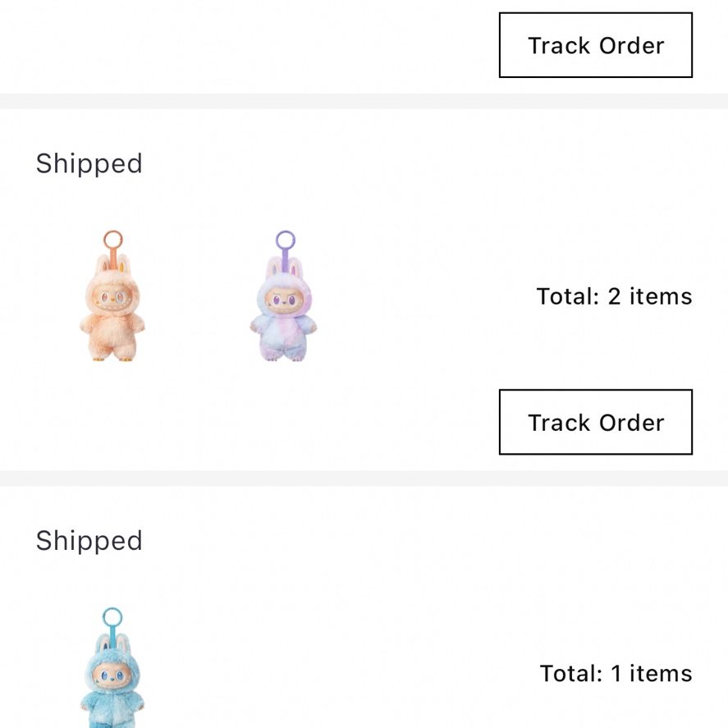The width and height of the screenshot is (728, 728).
Task: Open the blue plush keychain item image
Action: pos(112,667)
